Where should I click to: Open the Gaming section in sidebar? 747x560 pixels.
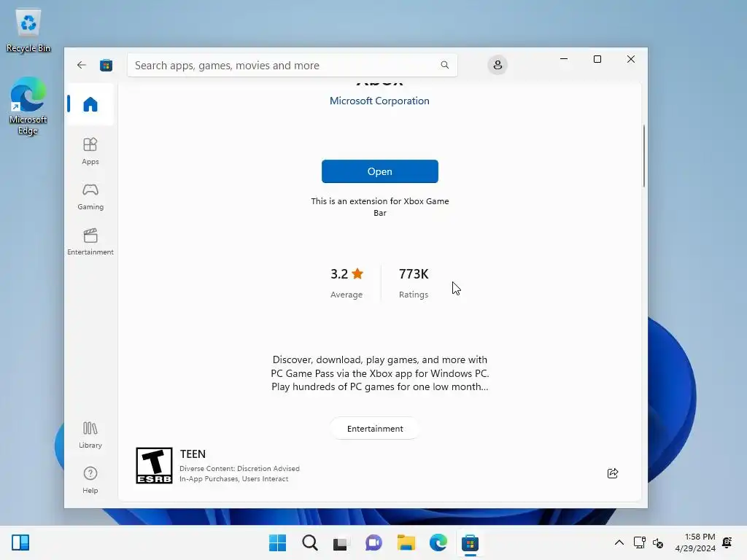[90, 197]
